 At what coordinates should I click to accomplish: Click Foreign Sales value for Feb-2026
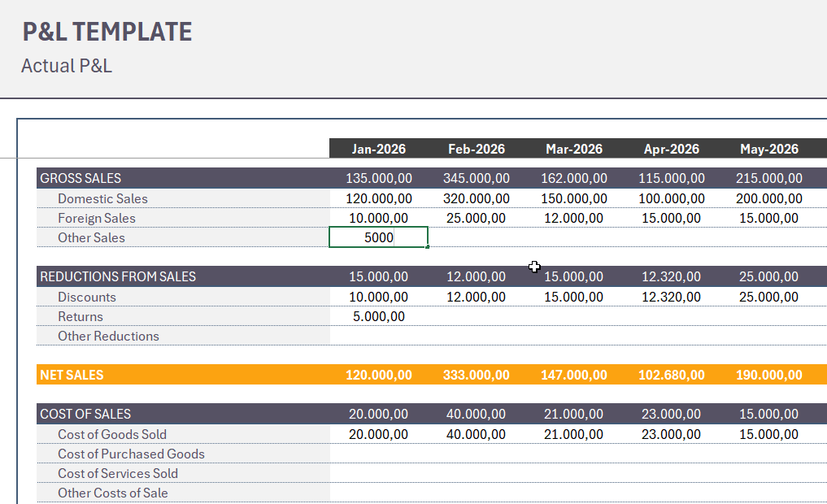(x=476, y=218)
